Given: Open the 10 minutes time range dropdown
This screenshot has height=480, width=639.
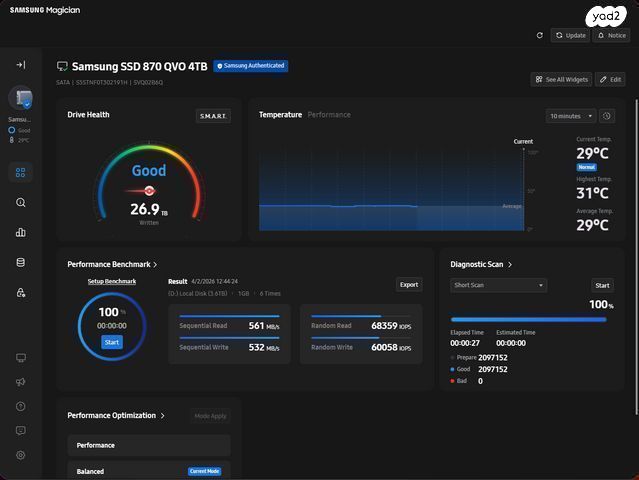Looking at the screenshot, I should [x=571, y=116].
